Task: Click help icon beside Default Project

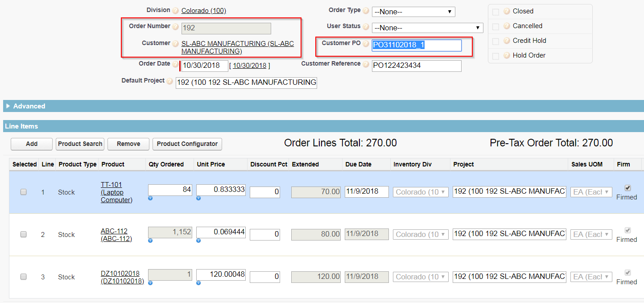Action: pos(170,82)
